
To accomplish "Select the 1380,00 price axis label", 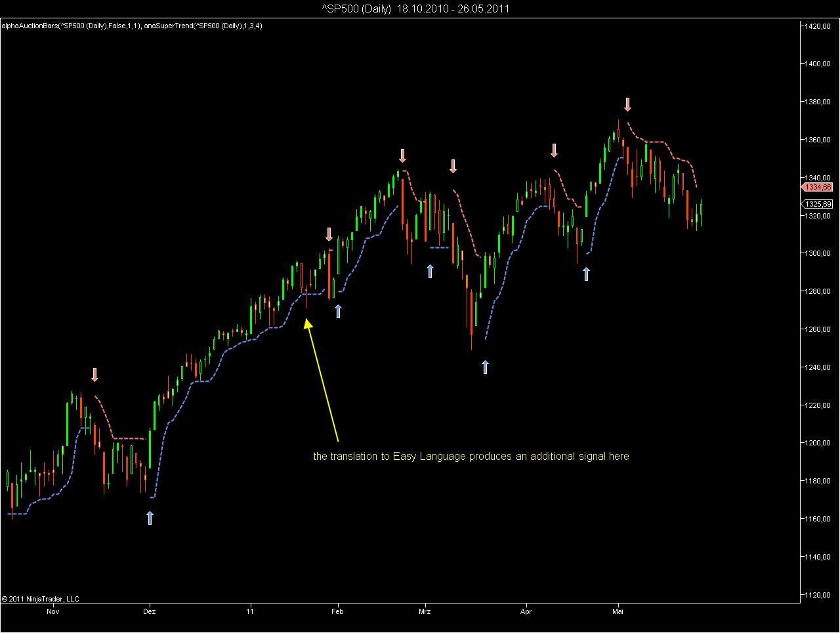I will 818,102.
